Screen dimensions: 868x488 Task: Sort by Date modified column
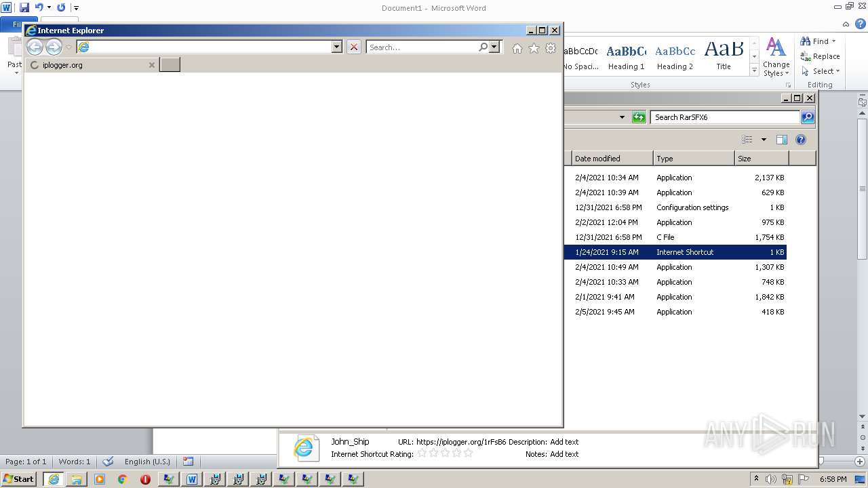click(612, 159)
